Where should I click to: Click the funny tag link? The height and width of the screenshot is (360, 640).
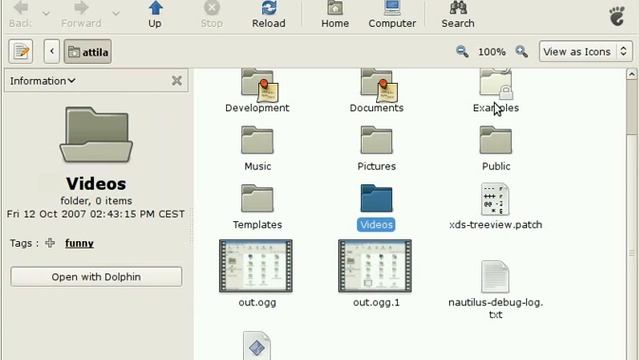tap(79, 243)
